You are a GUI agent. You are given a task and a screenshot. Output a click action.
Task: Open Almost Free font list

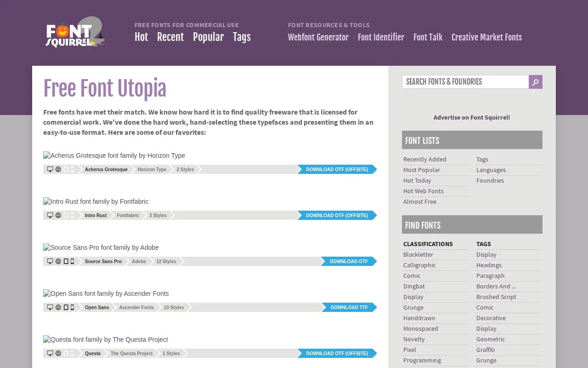click(x=420, y=201)
